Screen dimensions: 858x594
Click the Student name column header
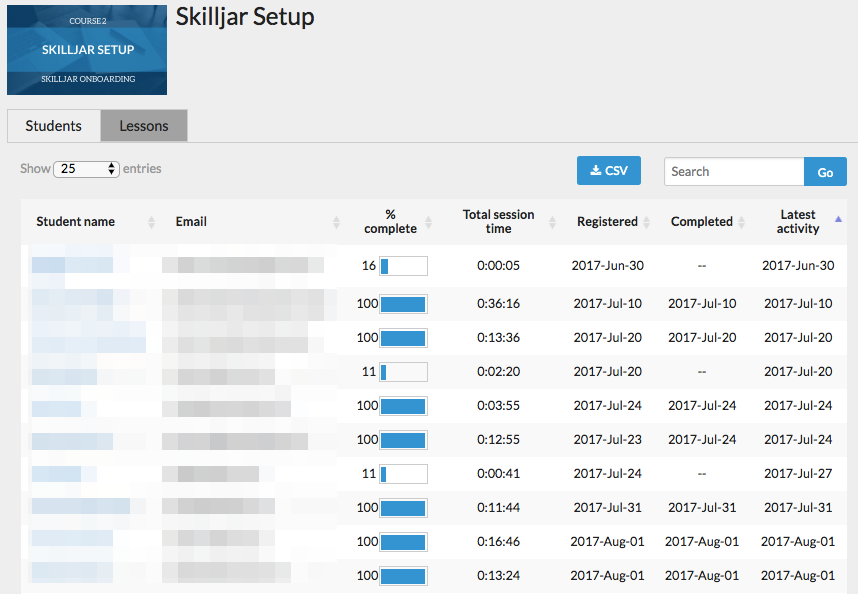[76, 222]
